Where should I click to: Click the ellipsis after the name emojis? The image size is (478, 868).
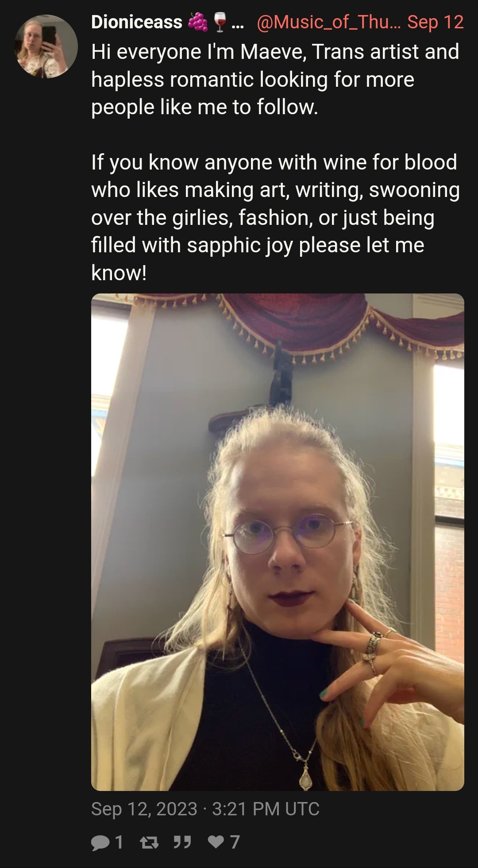[237, 26]
